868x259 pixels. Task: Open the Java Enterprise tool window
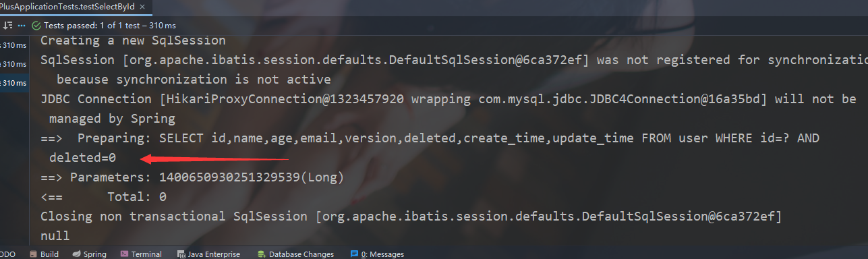(208, 254)
